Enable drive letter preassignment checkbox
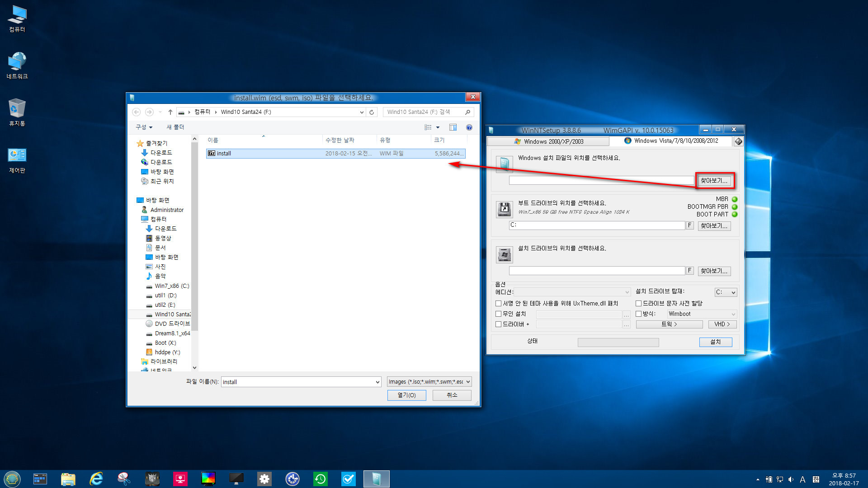The width and height of the screenshot is (868, 488). pyautogui.click(x=638, y=304)
